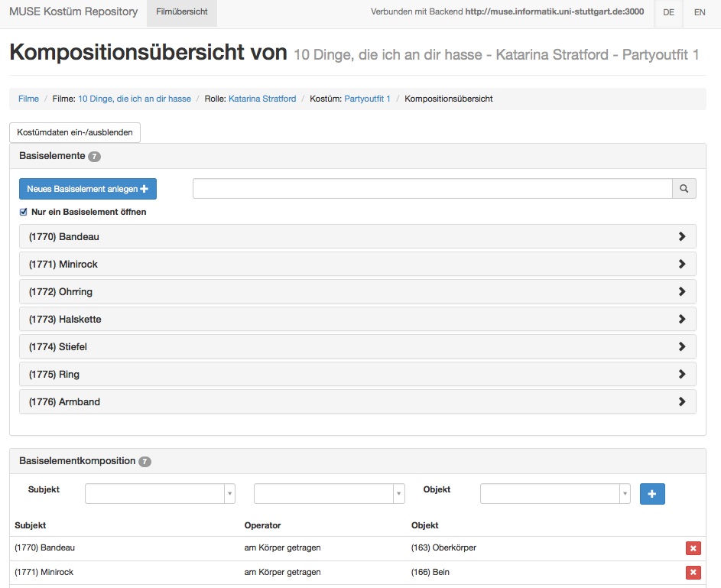Delete the Minirock composition row
This screenshot has height=588, width=721.
point(693,573)
